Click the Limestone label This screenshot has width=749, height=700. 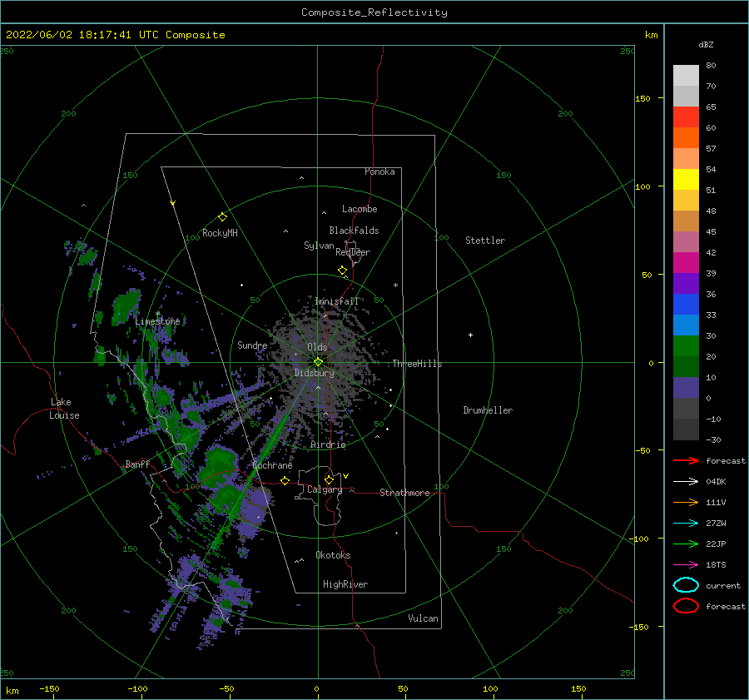click(157, 321)
